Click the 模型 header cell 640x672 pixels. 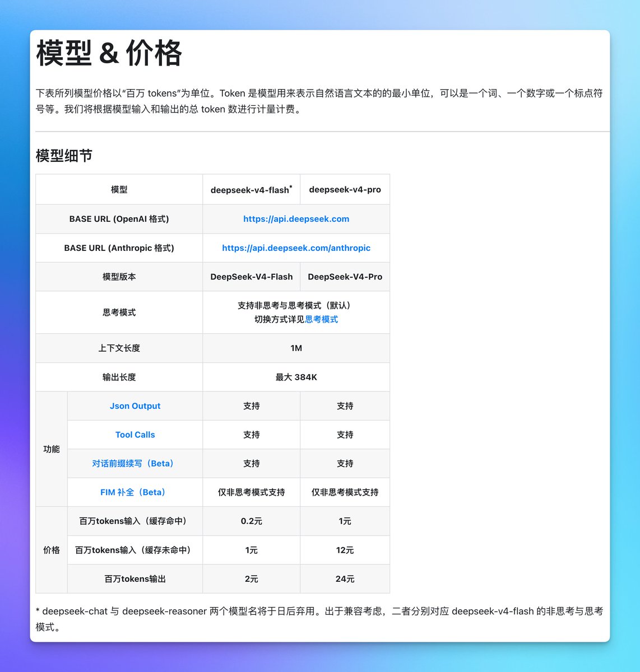pos(119,189)
